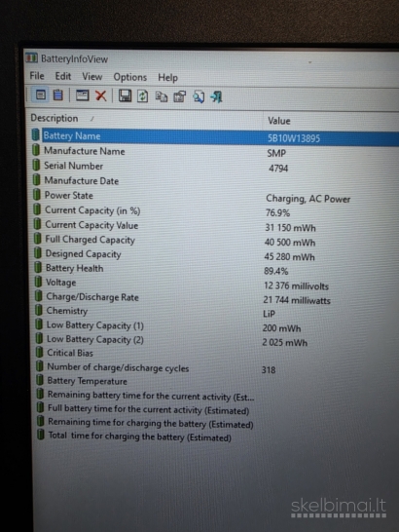
Task: Select the Charge/Discharge Rate row
Action: 215,298
